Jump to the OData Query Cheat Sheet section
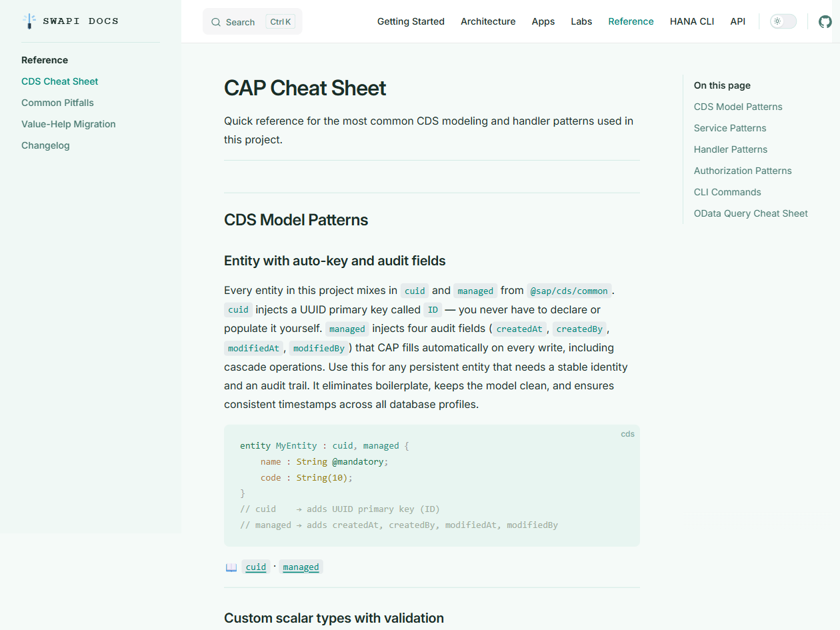The image size is (840, 630). 751,213
